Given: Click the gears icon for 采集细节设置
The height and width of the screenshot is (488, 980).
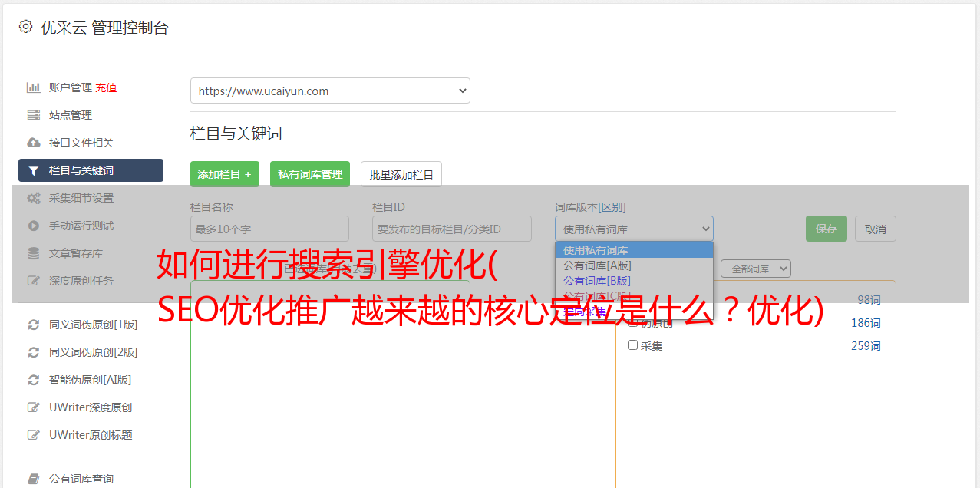Looking at the screenshot, I should (x=34, y=198).
